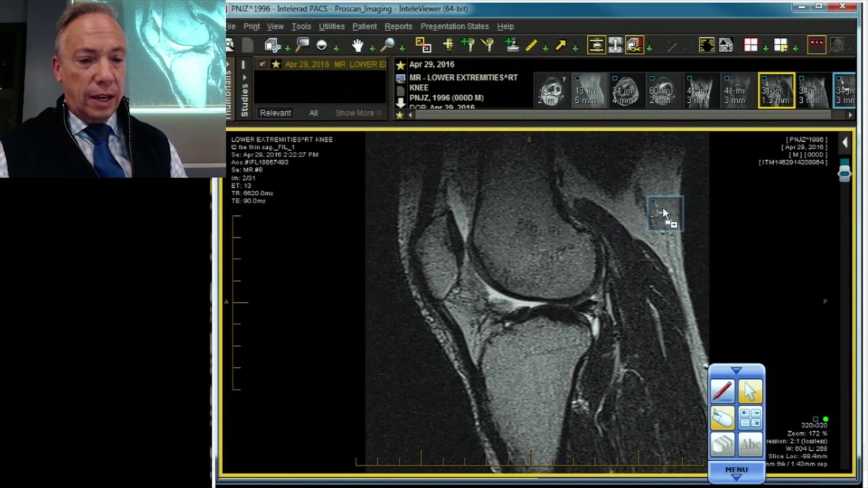Toggle star next to Apr 29 study row
Image resolution: width=868 pixels, height=488 pixels.
coord(275,64)
